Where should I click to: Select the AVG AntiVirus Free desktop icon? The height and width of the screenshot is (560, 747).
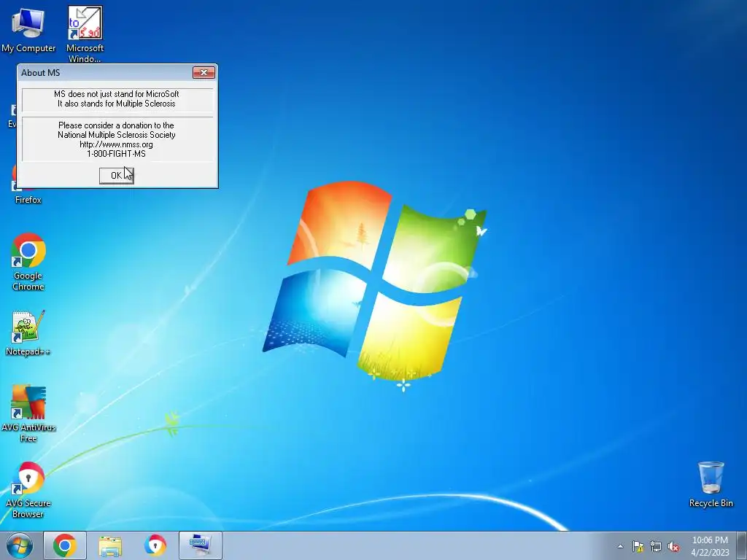click(28, 413)
